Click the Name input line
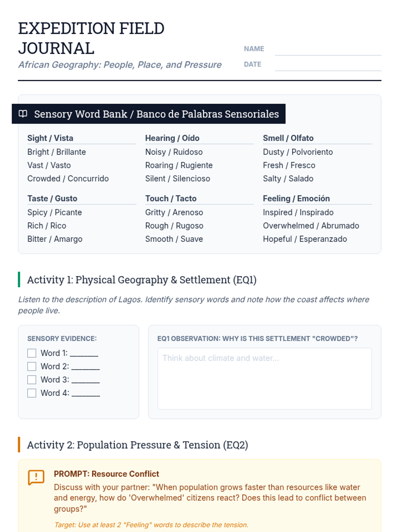Viewport: 399px width, 532px height. point(328,49)
